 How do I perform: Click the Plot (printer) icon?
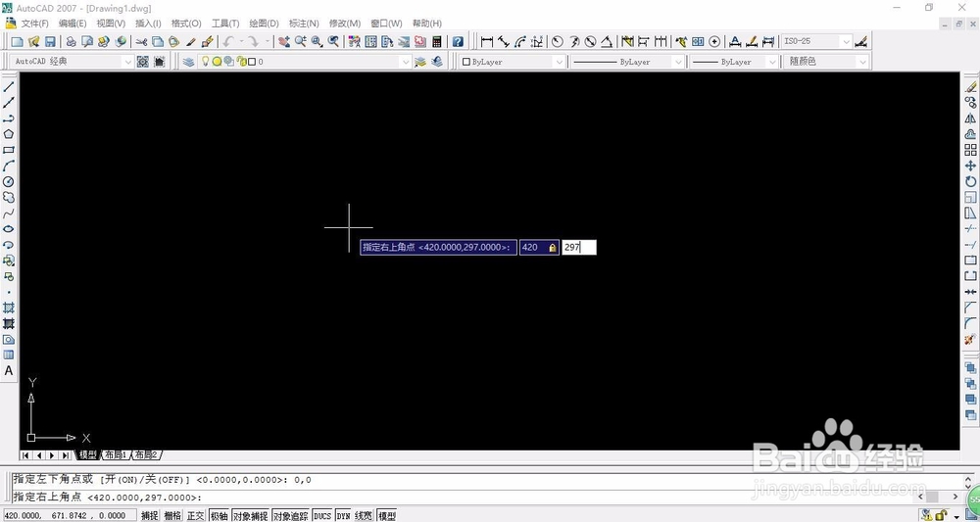coord(72,42)
